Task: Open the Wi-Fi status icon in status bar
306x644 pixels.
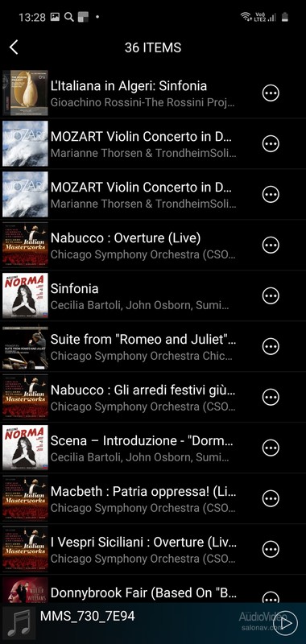Action: click(246, 17)
